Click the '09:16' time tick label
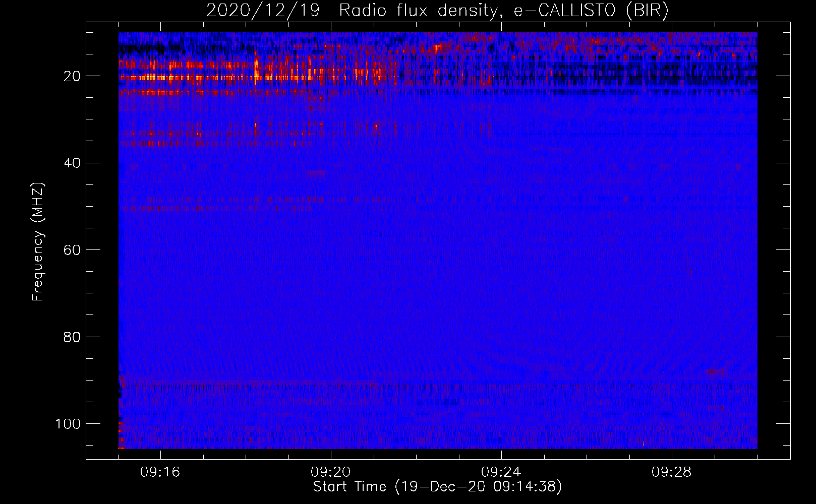Image resolution: width=816 pixels, height=504 pixels. (x=160, y=472)
